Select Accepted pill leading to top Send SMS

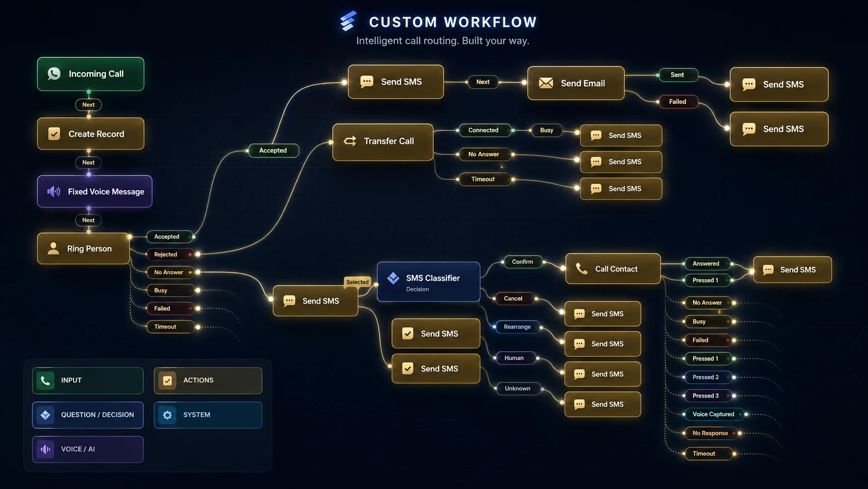tap(273, 151)
